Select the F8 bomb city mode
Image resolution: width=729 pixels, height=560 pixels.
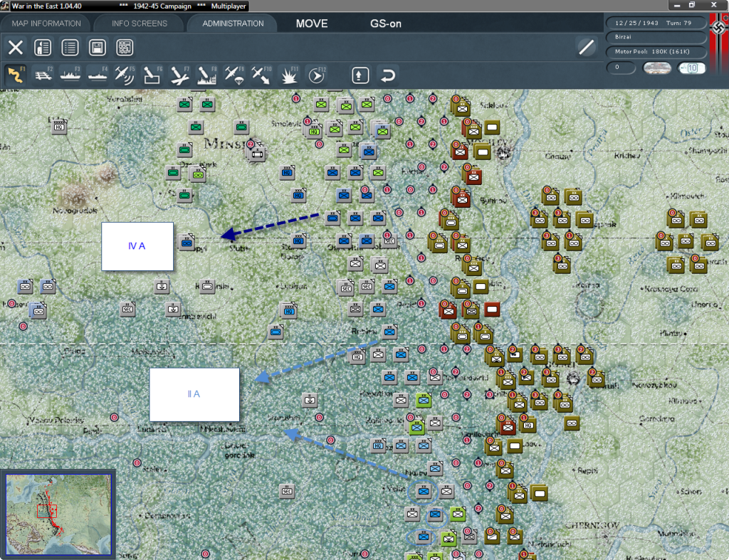(x=206, y=75)
